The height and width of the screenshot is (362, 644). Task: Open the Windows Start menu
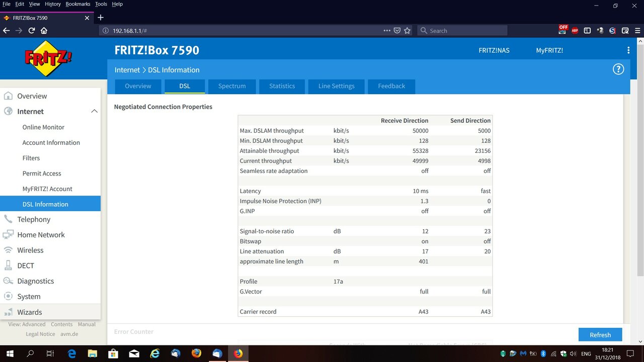10,353
